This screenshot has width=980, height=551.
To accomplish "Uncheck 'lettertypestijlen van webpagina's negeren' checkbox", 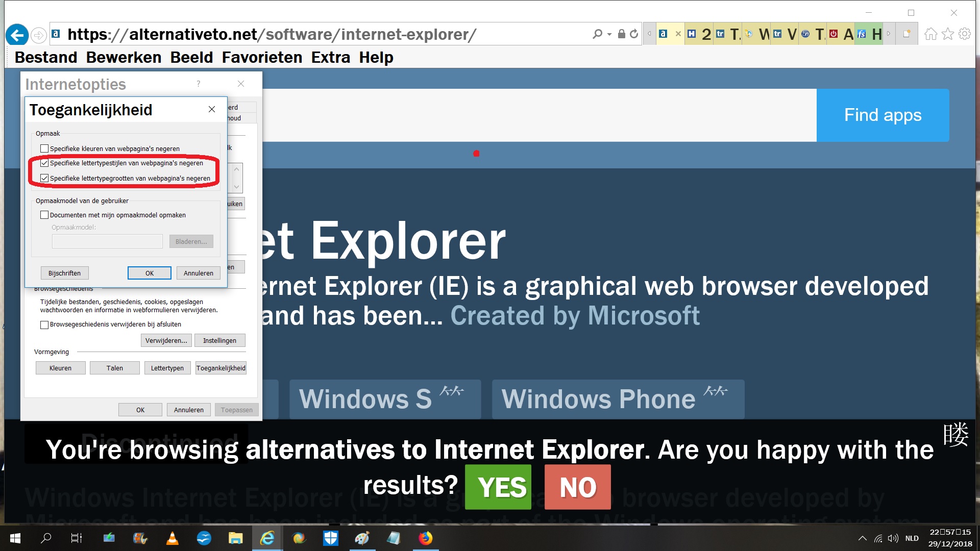I will coord(44,163).
